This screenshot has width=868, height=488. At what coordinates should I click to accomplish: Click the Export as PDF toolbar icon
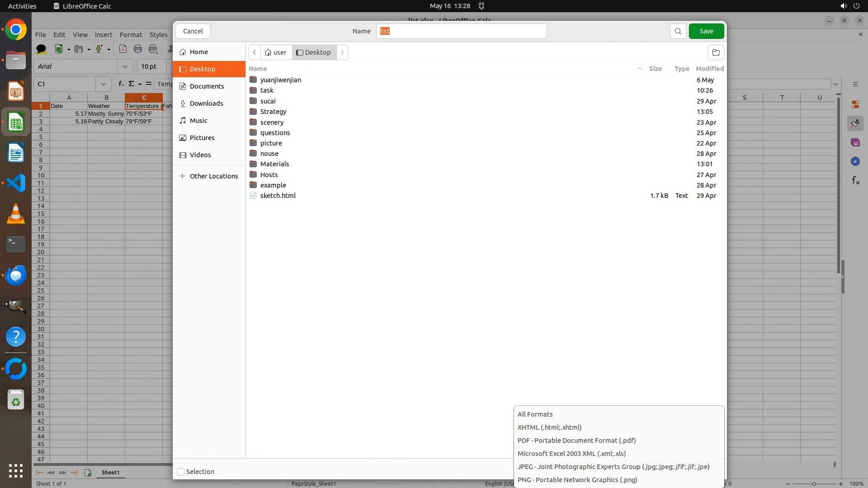point(123,49)
